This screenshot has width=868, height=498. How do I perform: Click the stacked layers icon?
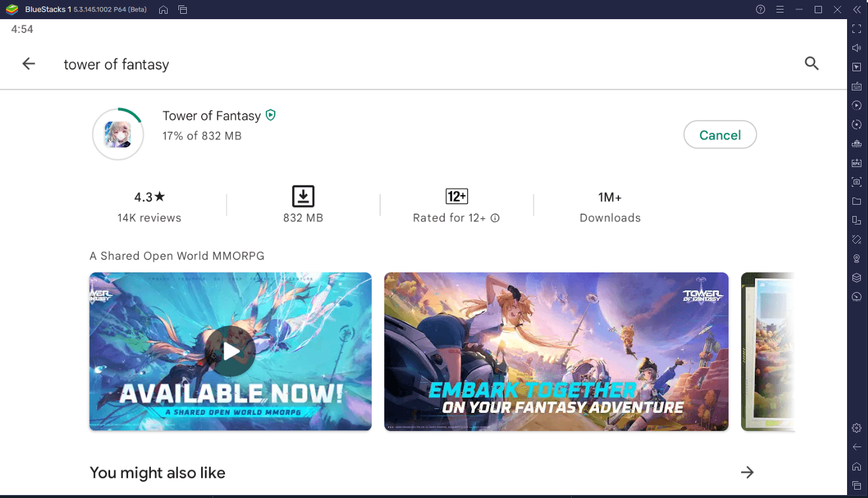[x=857, y=278]
